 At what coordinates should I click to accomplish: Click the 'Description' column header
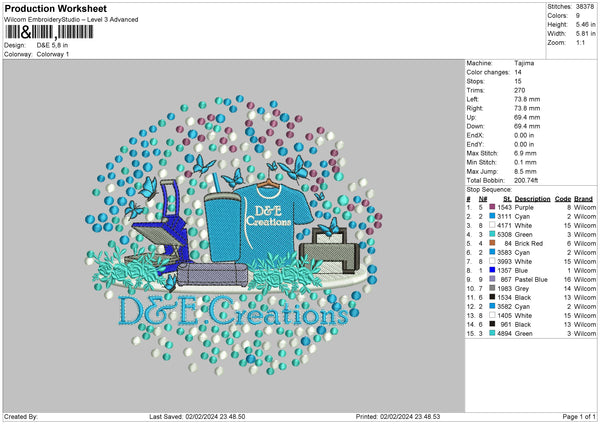point(532,199)
